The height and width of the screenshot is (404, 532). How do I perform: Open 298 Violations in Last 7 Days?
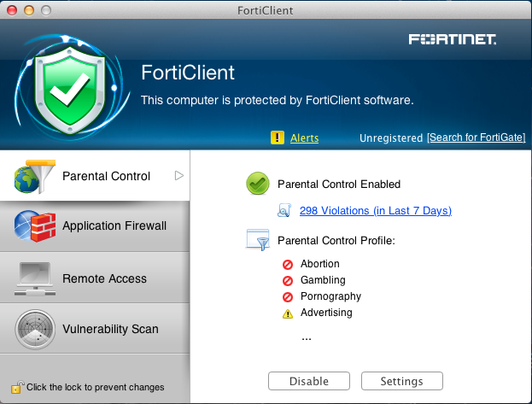[x=376, y=210]
